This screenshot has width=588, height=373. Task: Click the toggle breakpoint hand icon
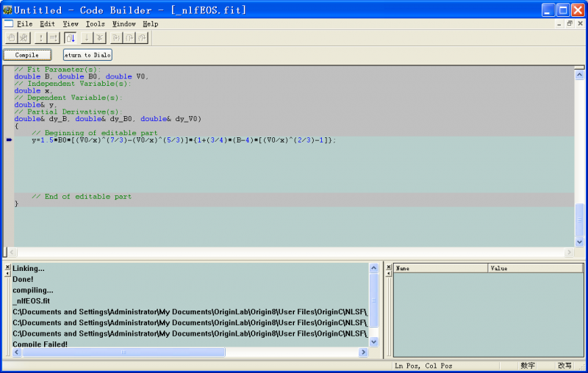10,38
